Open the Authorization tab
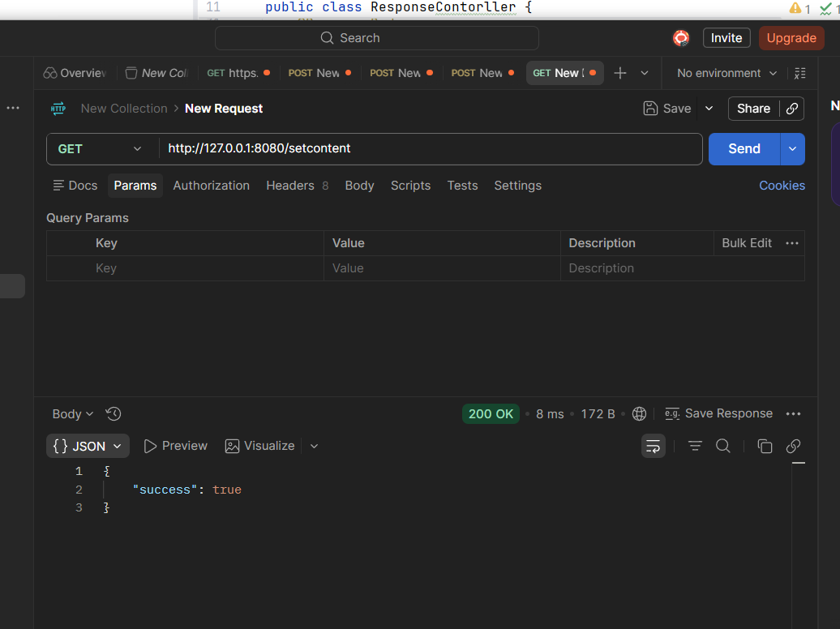 (x=211, y=186)
